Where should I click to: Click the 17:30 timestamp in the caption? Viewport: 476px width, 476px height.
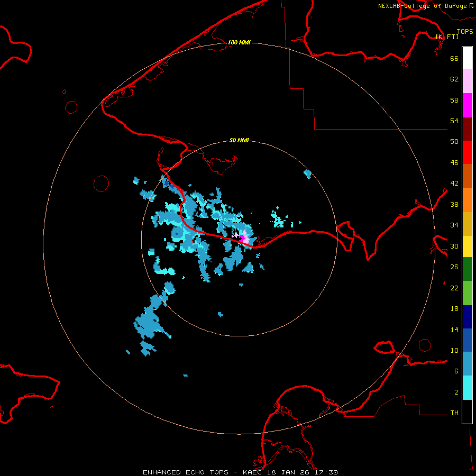click(x=326, y=472)
